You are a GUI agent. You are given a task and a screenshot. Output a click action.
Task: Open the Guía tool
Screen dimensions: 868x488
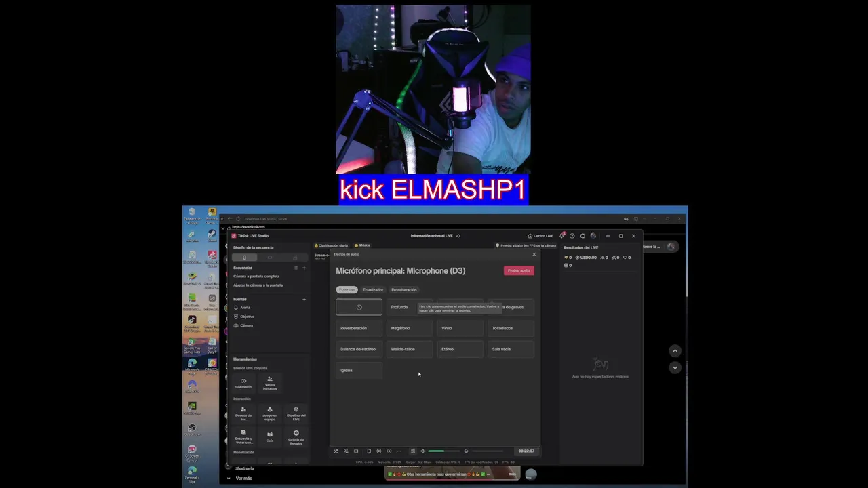click(270, 437)
